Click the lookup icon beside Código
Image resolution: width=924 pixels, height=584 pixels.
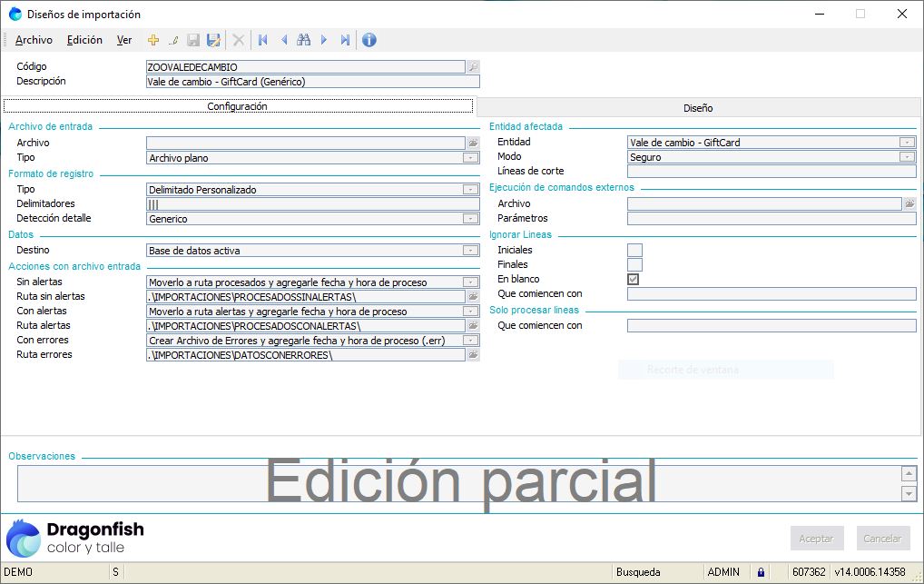coord(473,66)
